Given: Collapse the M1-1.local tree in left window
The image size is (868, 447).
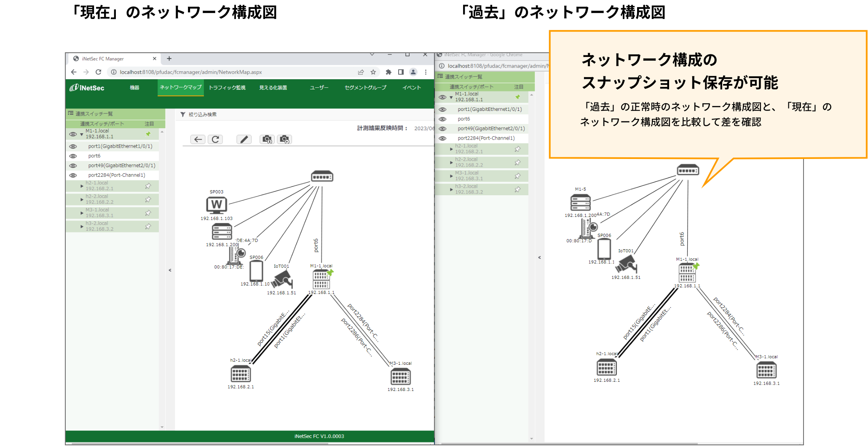Looking at the screenshot, I should coord(82,134).
